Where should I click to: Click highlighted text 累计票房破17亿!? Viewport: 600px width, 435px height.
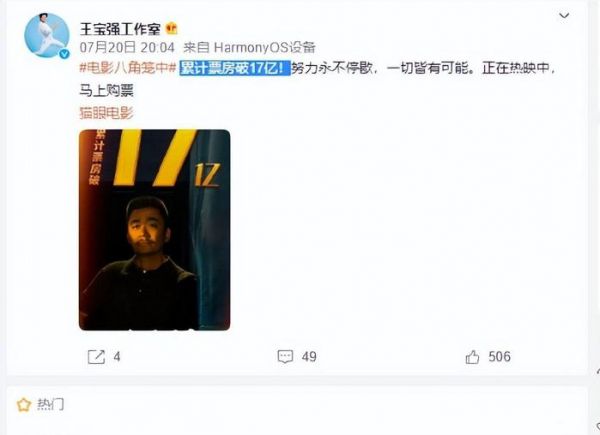tap(235, 68)
